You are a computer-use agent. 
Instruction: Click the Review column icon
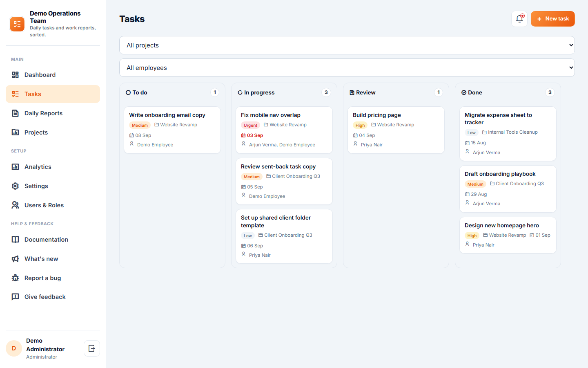coord(352,93)
